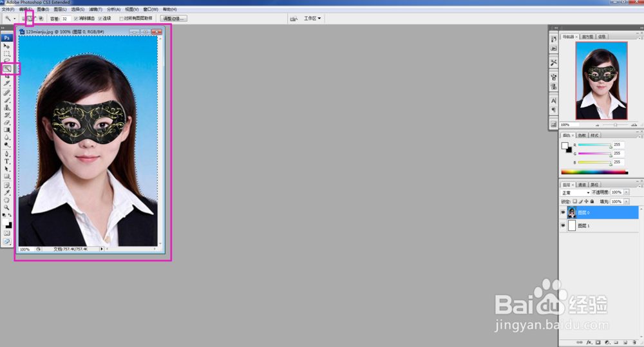Hide layer 图层 0 with eye icon

[x=563, y=212]
